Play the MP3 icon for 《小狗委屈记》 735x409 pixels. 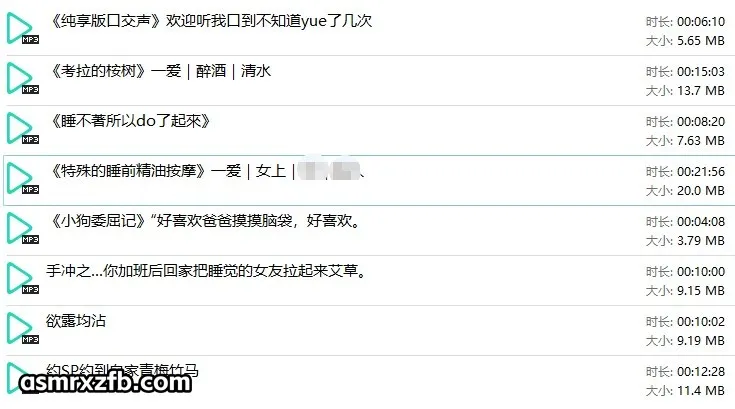click(22, 229)
